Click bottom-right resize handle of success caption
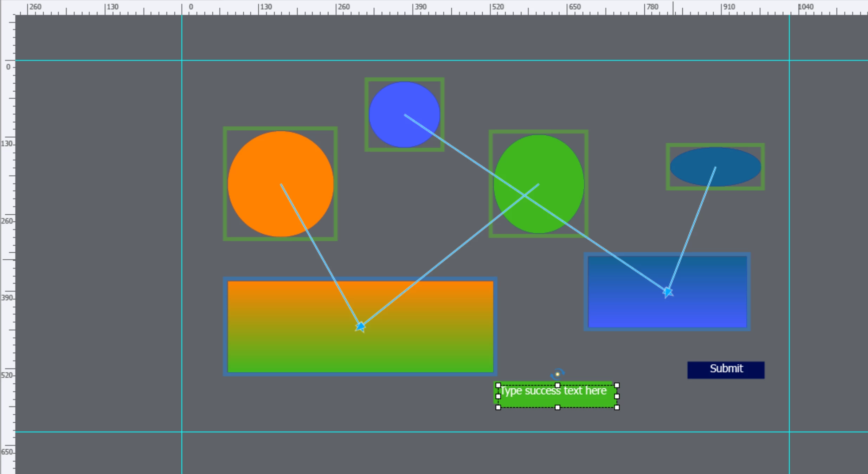Screen dimensions: 868x474 click(x=617, y=408)
